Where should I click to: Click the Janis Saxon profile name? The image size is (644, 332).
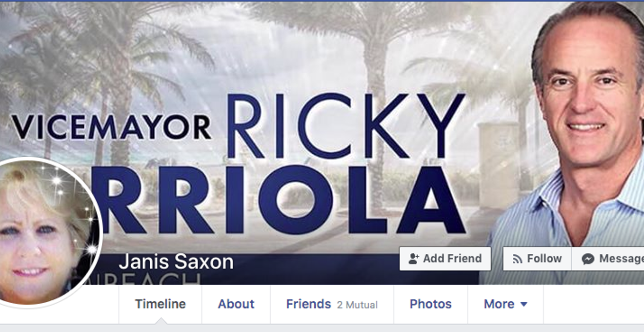pyautogui.click(x=176, y=262)
